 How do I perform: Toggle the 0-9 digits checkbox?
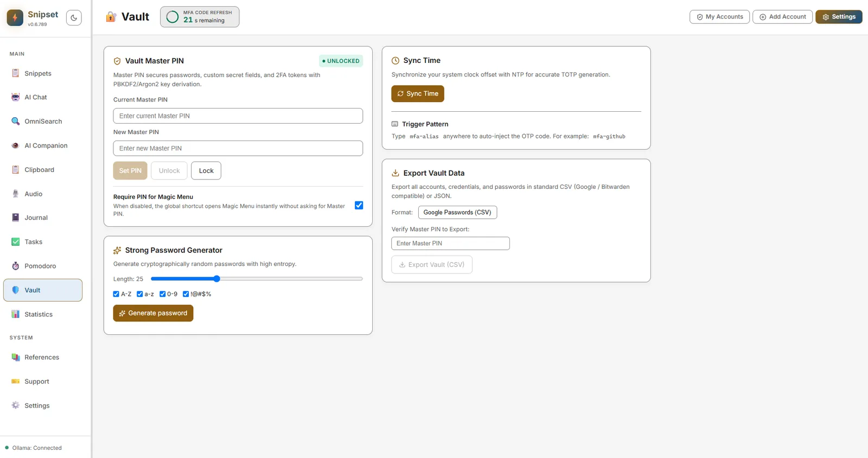tap(162, 294)
